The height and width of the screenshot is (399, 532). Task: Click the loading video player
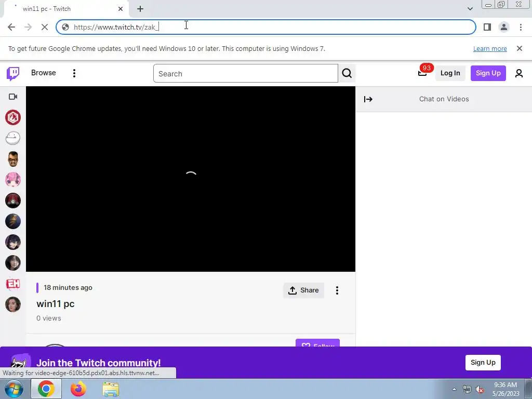pos(191,179)
